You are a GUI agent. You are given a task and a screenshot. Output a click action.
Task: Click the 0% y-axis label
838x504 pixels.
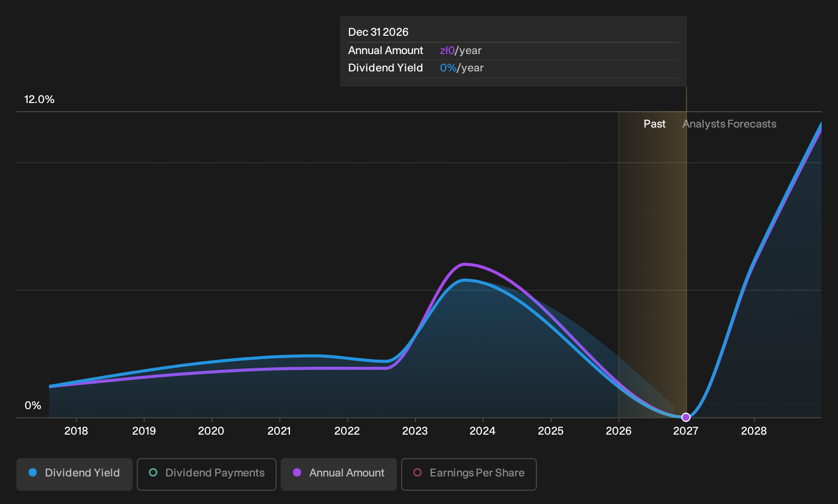click(x=33, y=406)
